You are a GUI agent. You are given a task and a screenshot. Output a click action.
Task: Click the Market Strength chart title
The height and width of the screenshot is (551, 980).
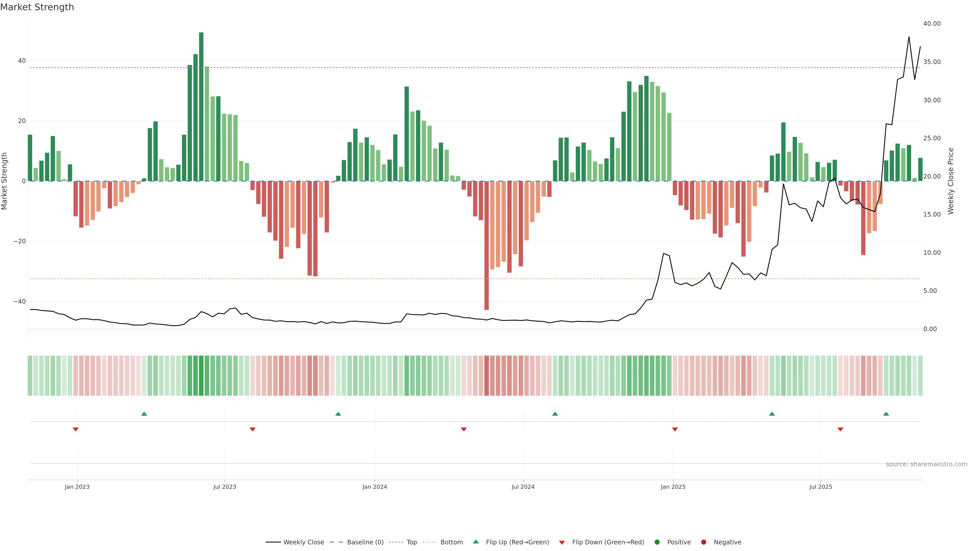tap(37, 7)
